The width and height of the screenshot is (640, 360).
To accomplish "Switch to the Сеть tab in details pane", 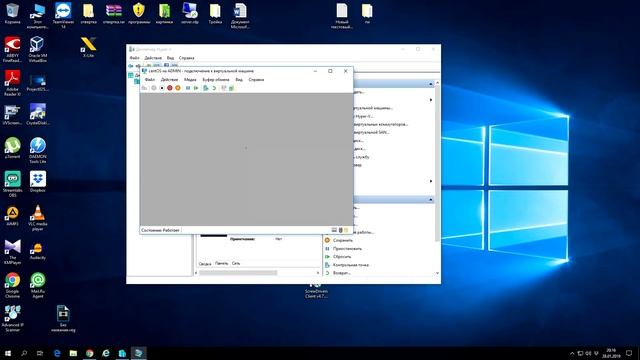I will [236, 264].
